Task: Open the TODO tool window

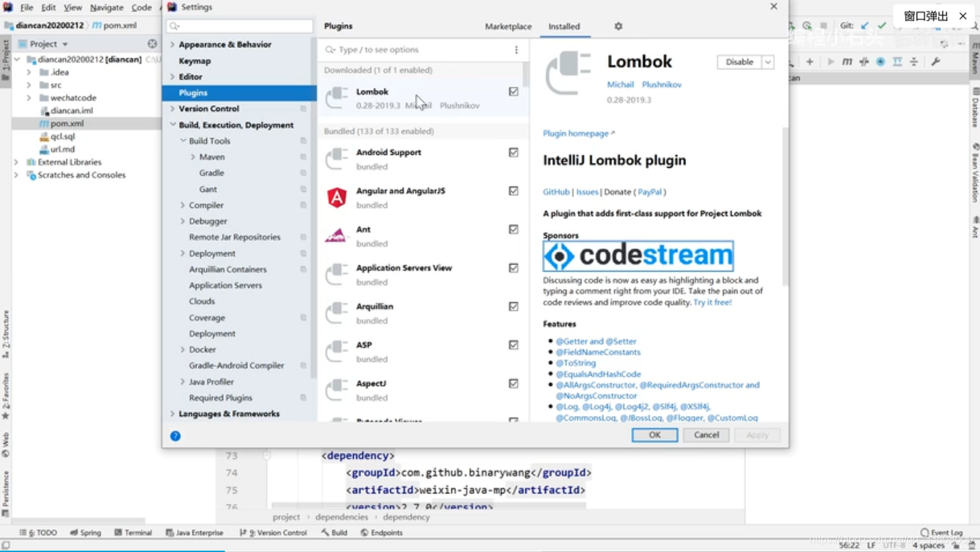Action: click(39, 532)
